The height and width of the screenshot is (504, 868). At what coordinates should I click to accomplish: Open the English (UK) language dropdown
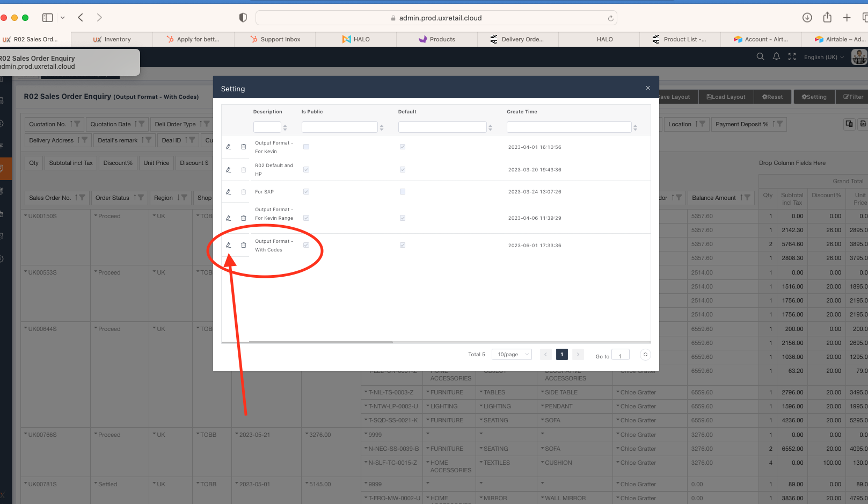pos(823,57)
